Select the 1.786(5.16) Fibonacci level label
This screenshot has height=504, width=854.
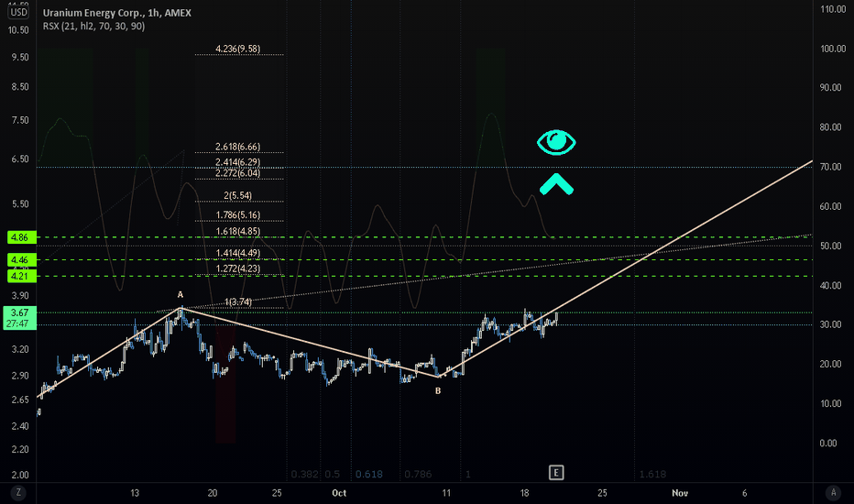coord(238,215)
